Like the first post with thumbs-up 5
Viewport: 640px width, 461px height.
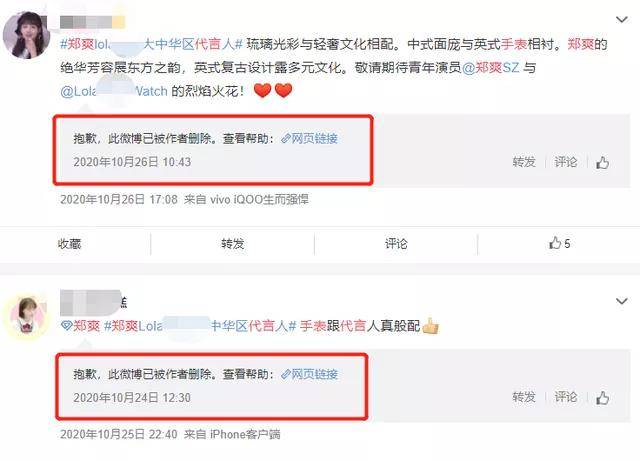559,244
